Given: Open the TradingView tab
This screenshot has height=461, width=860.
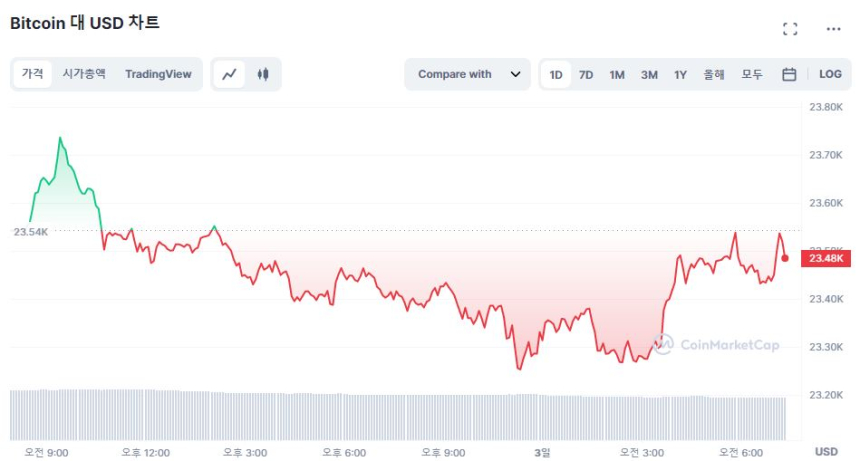Looking at the screenshot, I should (x=158, y=74).
